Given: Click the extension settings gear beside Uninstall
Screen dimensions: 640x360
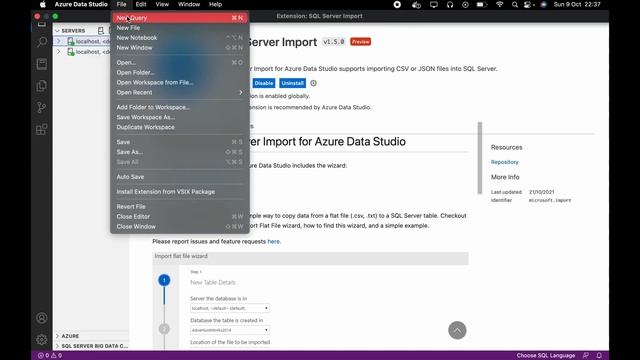Looking at the screenshot, I should 313,83.
